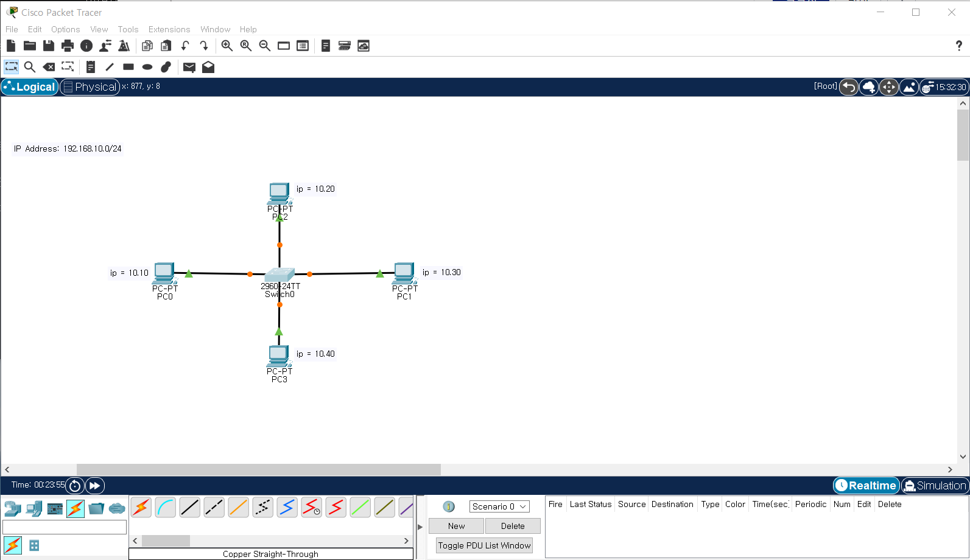970x560 pixels.
Task: Open the Scenario 0 dropdown
Action: pos(499,506)
